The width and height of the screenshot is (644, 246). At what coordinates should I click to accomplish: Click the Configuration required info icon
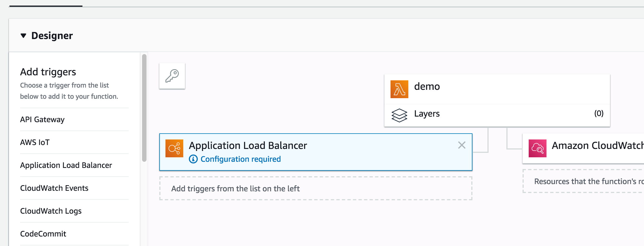(x=193, y=159)
